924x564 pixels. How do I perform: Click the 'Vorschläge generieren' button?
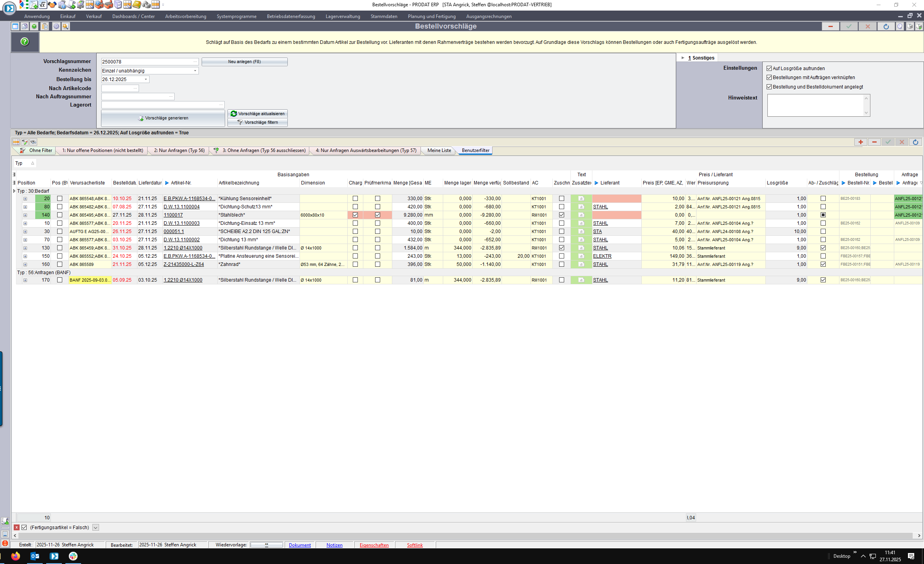(x=163, y=118)
